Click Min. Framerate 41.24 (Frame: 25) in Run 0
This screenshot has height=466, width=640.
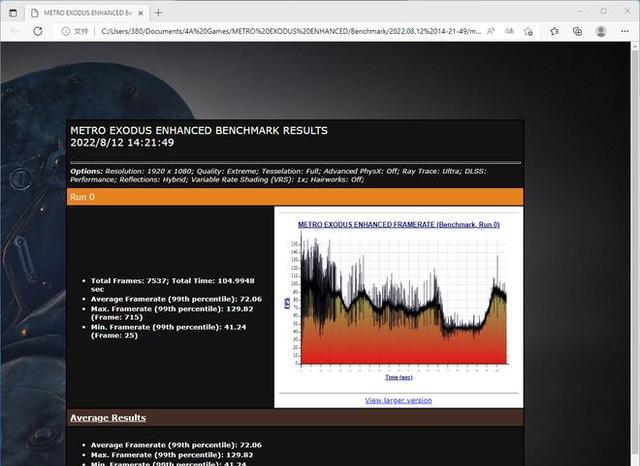(x=169, y=331)
